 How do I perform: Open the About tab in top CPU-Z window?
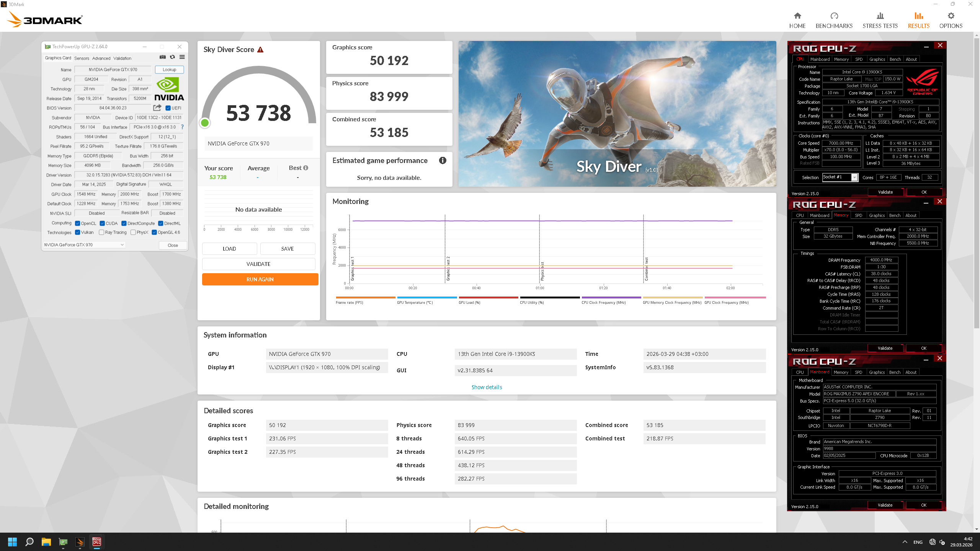911,59
